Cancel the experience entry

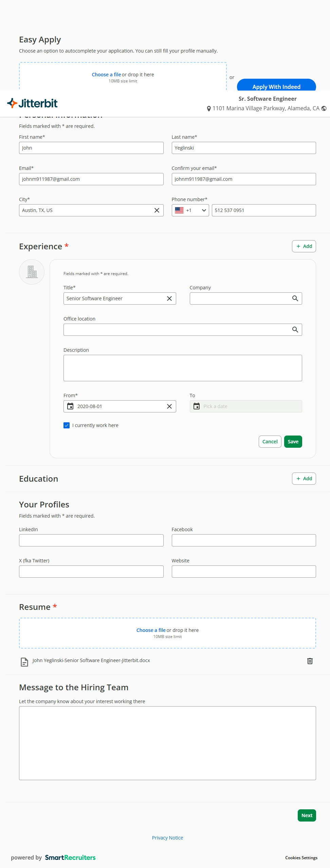(x=270, y=442)
